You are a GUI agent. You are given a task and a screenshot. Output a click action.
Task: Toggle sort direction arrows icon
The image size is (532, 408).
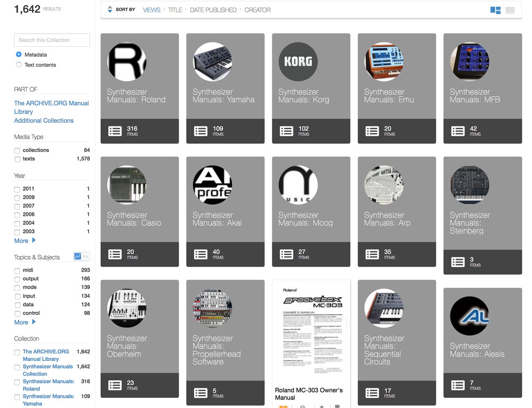110,9
